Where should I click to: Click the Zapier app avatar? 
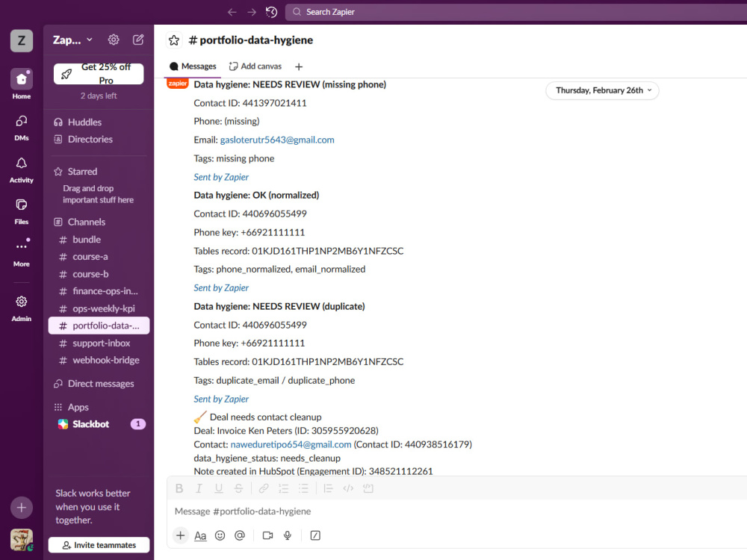[177, 84]
